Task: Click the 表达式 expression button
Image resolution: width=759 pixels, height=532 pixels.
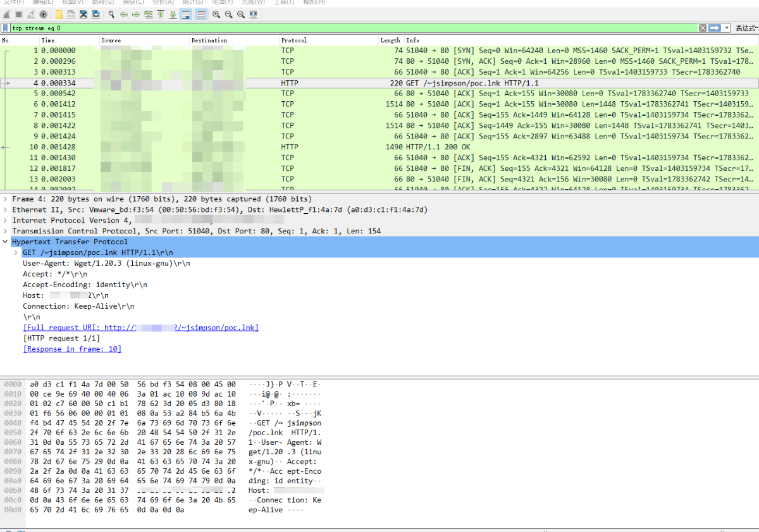Action: (x=746, y=28)
